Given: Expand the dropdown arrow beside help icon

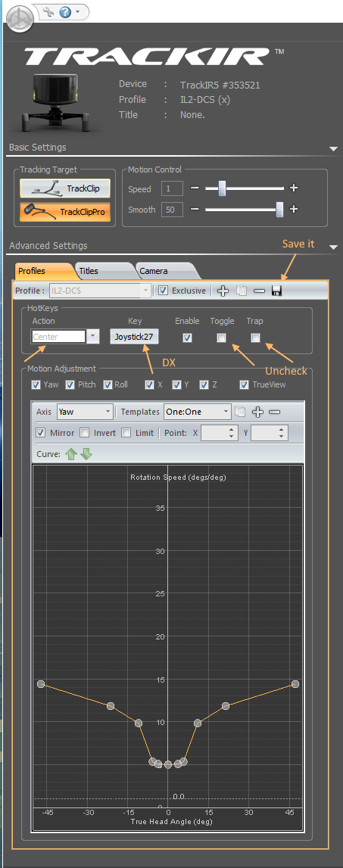Looking at the screenshot, I should coord(77,11).
